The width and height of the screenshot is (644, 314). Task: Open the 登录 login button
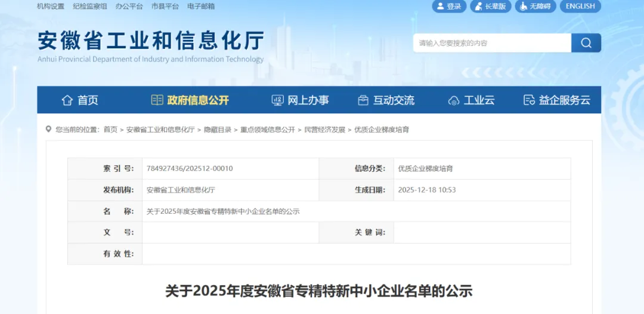448,7
